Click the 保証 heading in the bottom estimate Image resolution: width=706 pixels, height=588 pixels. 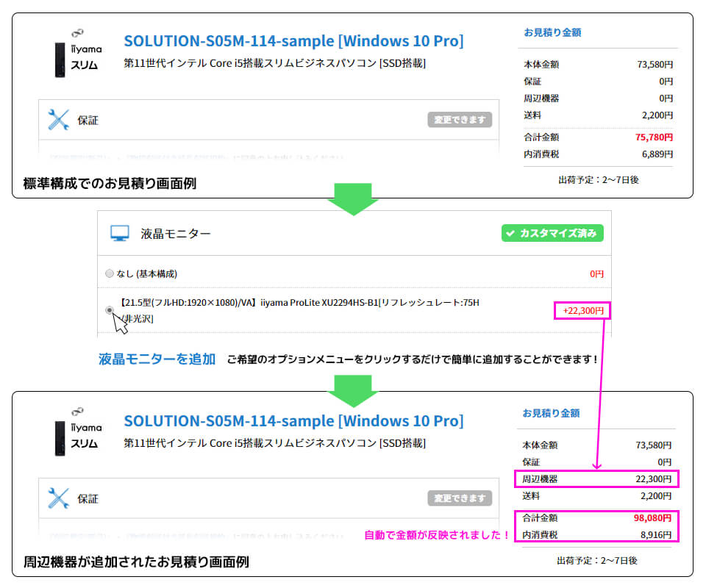(x=88, y=498)
